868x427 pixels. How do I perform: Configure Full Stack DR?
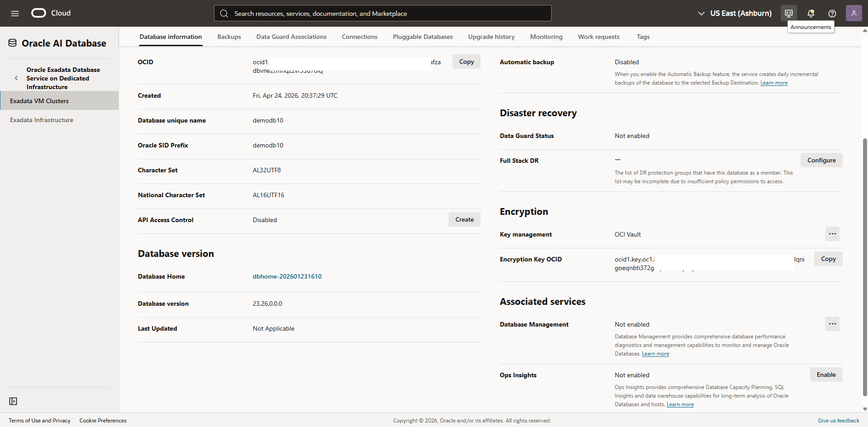(821, 160)
